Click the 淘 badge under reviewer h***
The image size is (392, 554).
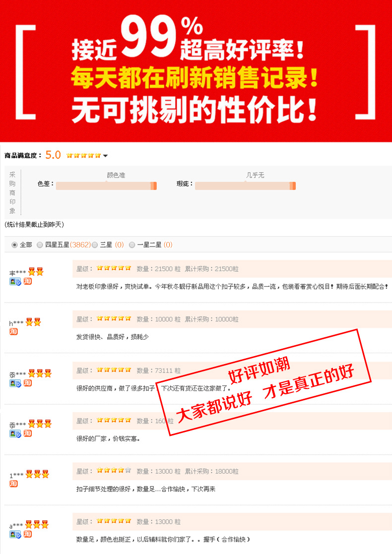pos(13,332)
